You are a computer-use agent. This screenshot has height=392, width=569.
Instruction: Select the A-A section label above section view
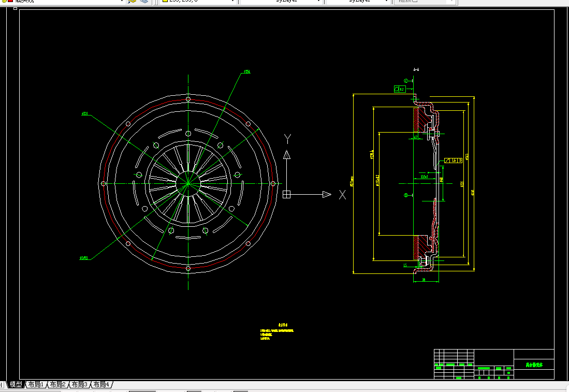[x=416, y=69]
